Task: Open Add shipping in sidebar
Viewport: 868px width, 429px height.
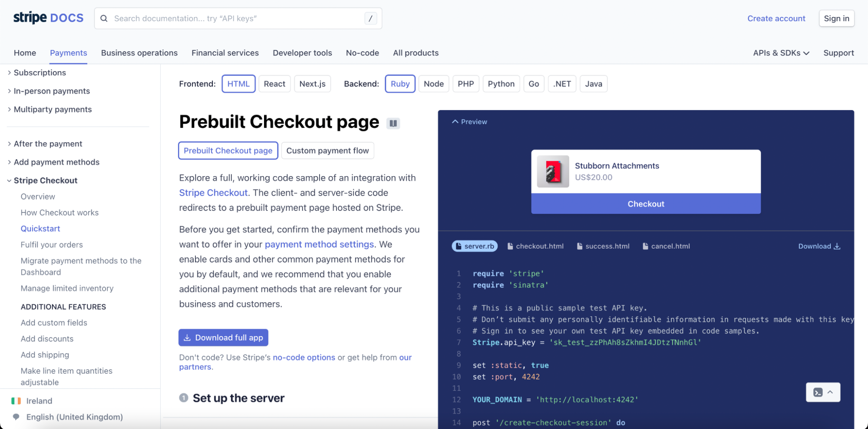Action: click(x=45, y=355)
